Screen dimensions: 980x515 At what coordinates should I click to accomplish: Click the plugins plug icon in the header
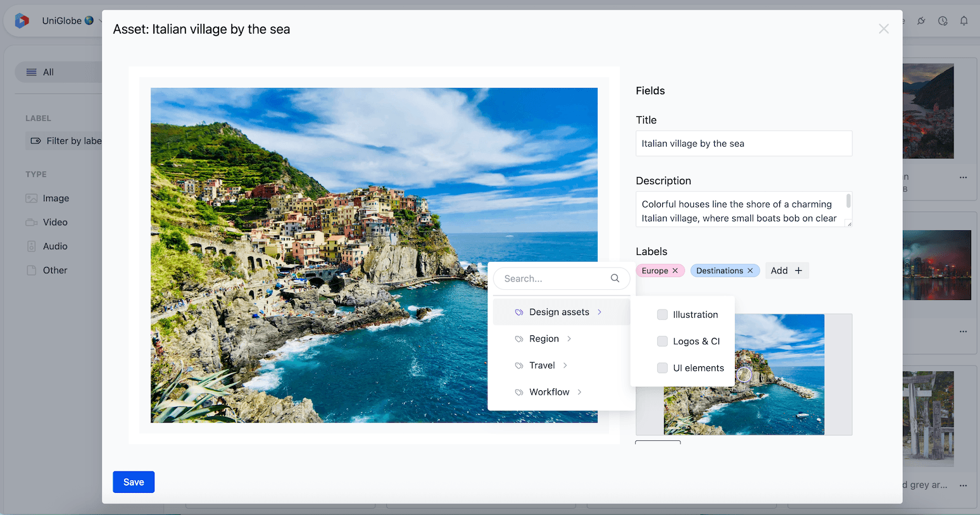(921, 21)
